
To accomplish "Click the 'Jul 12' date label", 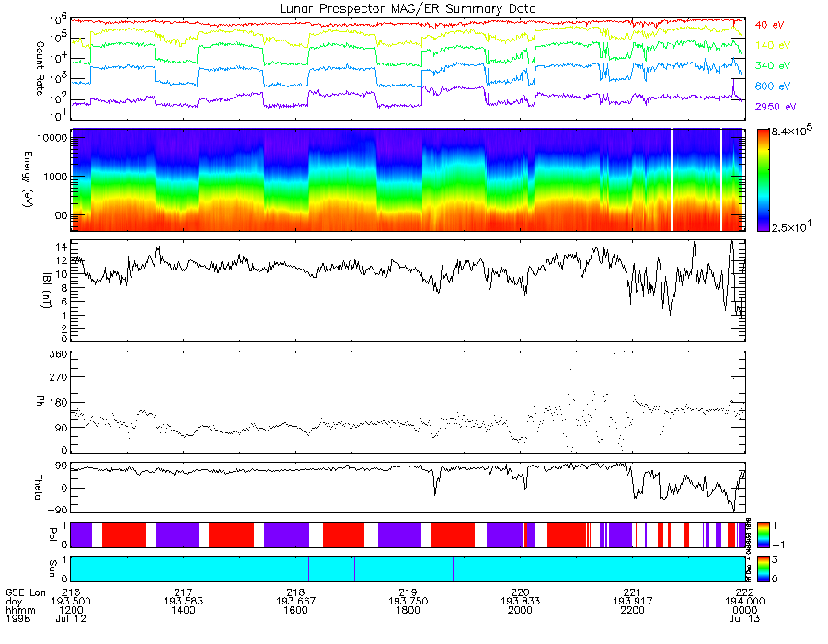I will pos(71,618).
